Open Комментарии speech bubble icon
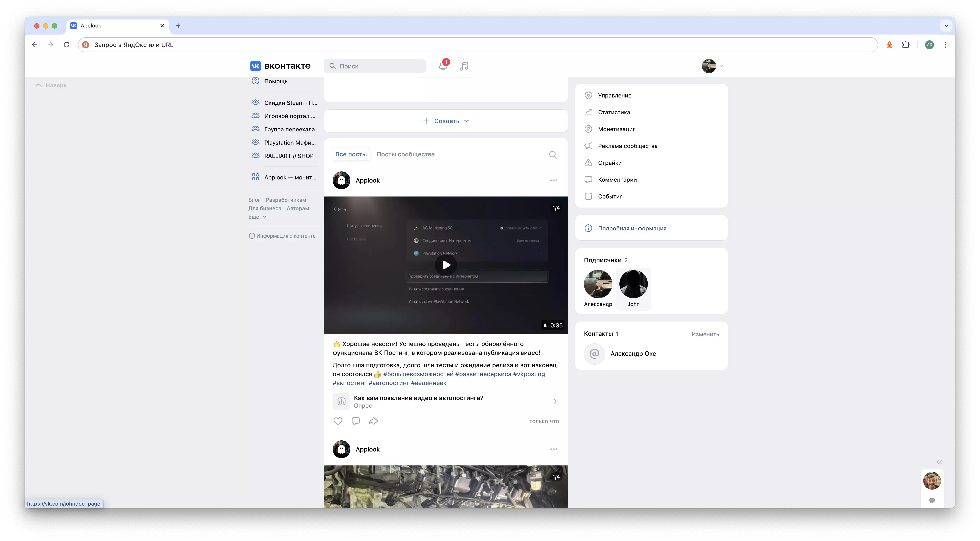Image resolution: width=980 pixels, height=541 pixels. (x=588, y=179)
